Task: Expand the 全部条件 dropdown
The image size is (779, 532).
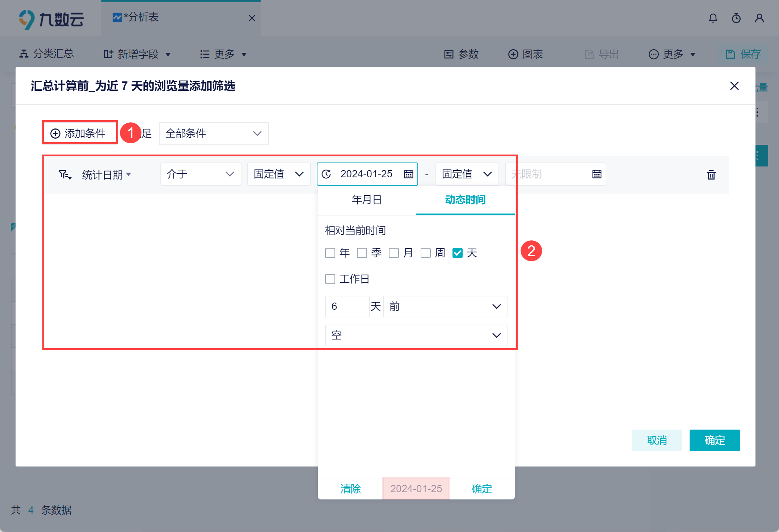Action: pyautogui.click(x=214, y=134)
